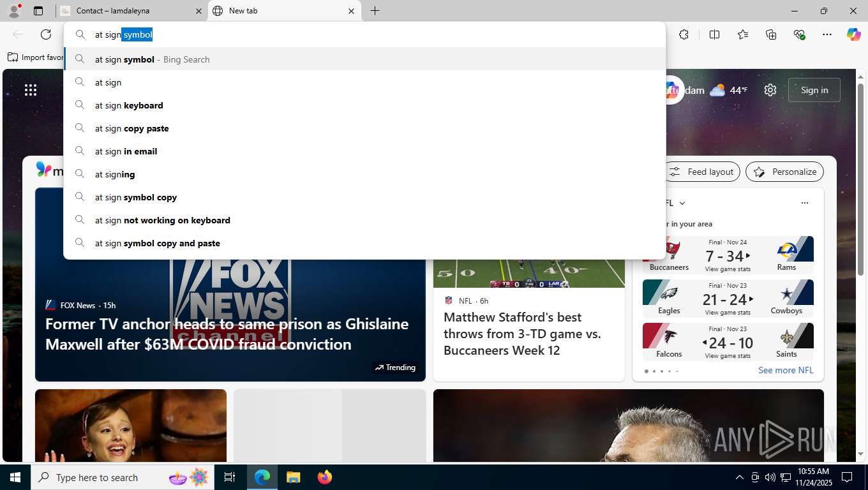Choose 'at sign in email' suggestion
The width and height of the screenshot is (868, 490).
364,151
